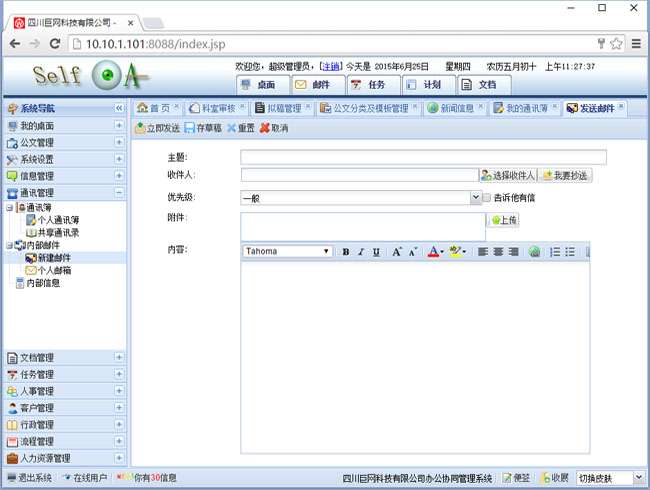Collapse the 通讯管理 sidebar section
The height and width of the screenshot is (490, 650).
[x=119, y=193]
